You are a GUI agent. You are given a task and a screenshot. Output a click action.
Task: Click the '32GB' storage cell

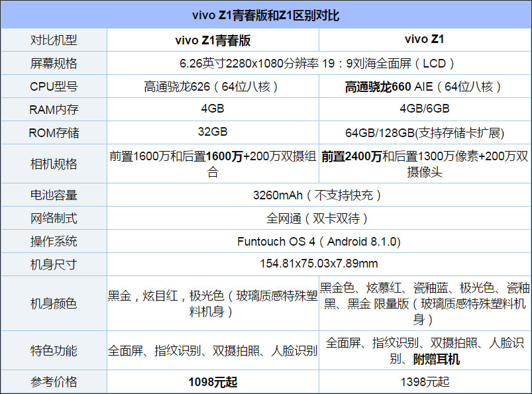[213, 132]
